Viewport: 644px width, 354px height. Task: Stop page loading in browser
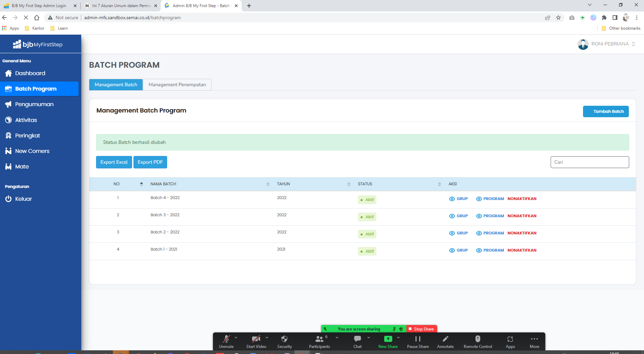click(26, 18)
